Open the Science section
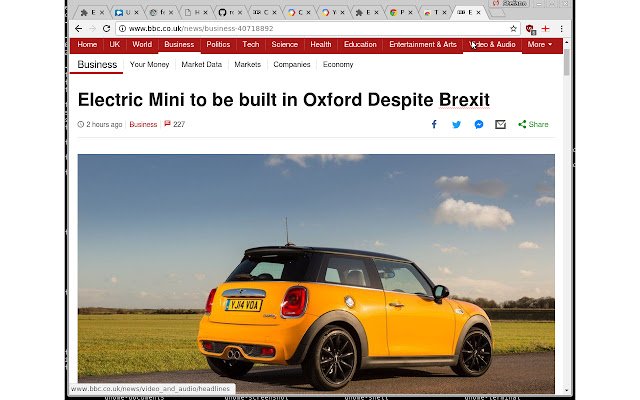Viewport: 640px width, 400px height. (285, 44)
